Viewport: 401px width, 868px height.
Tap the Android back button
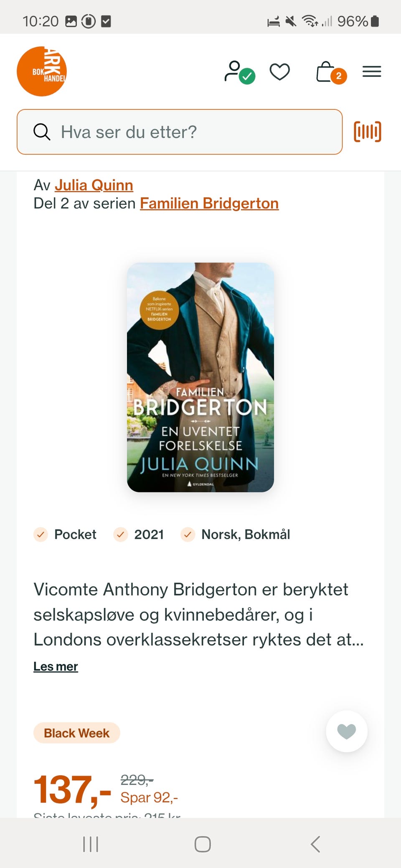point(316,844)
